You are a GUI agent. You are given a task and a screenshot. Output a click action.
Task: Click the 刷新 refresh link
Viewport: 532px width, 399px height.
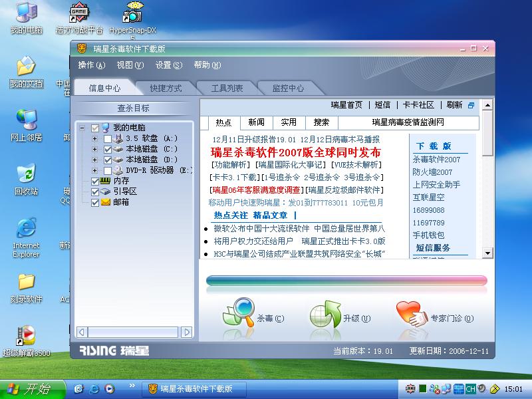(x=454, y=105)
